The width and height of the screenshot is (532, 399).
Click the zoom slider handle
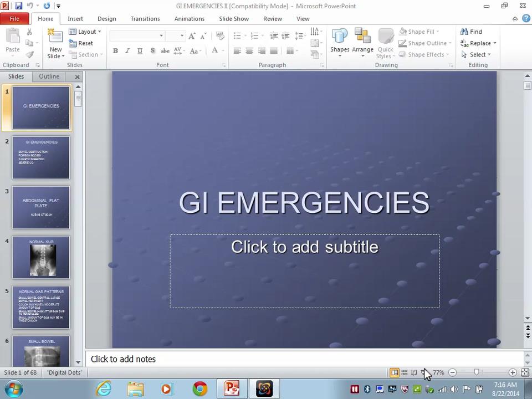click(x=477, y=373)
